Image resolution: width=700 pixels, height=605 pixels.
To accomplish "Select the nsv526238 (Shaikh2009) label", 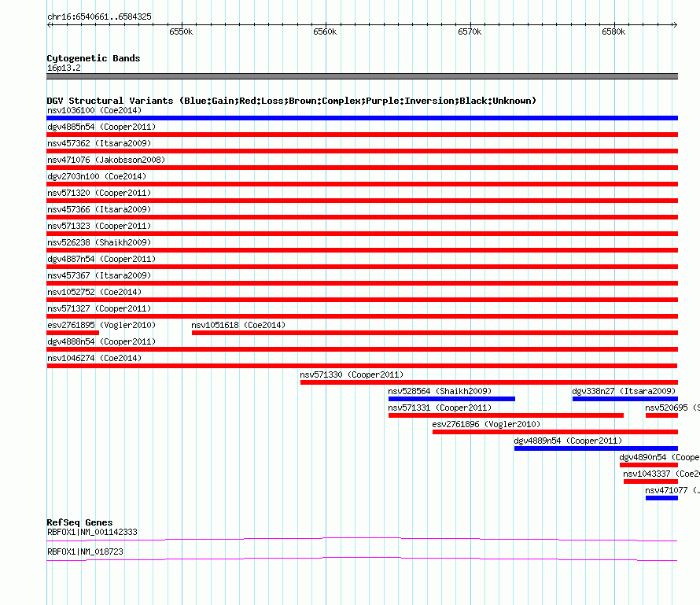I will [99, 242].
